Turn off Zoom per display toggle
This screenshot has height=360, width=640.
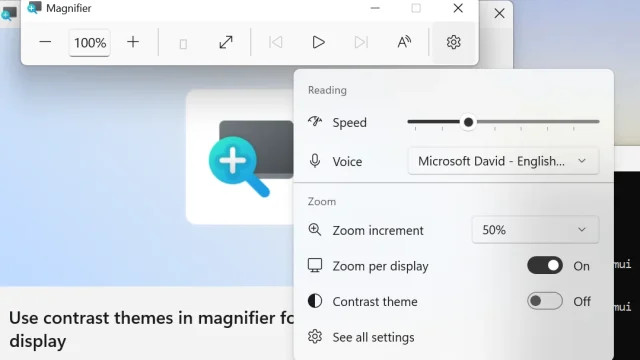pyautogui.click(x=544, y=266)
